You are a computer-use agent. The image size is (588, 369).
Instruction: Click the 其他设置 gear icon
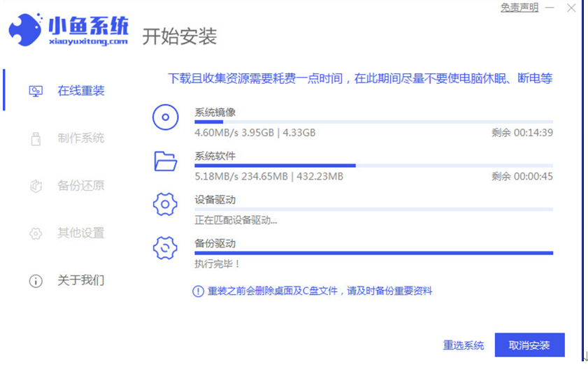point(36,233)
